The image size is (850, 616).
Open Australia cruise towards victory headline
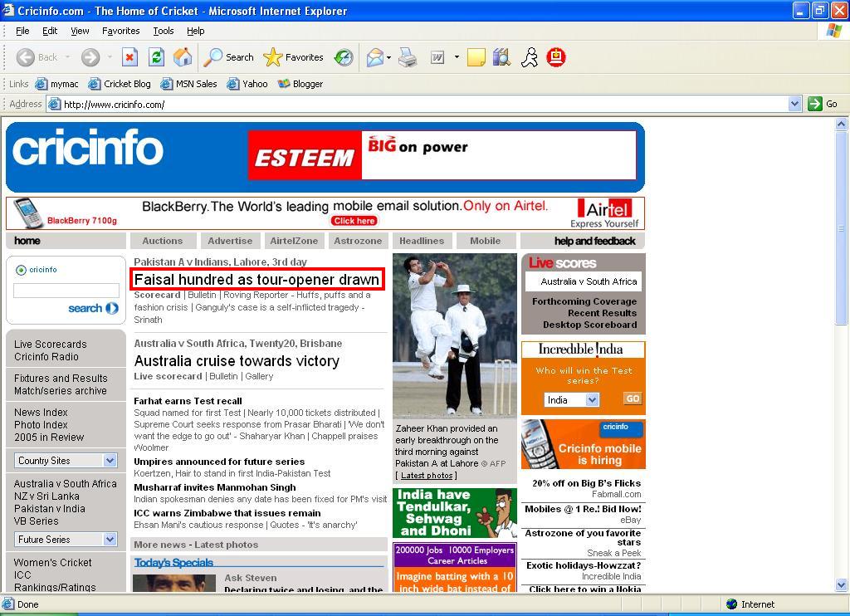click(237, 361)
